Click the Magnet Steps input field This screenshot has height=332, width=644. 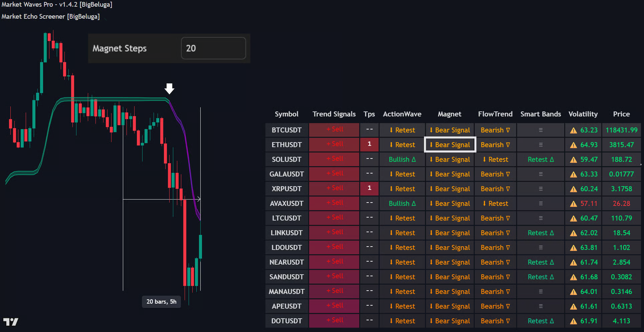[x=213, y=48]
